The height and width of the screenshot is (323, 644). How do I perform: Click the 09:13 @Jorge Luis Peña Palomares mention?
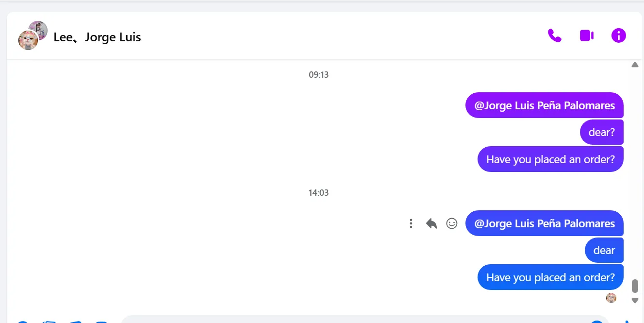click(545, 105)
